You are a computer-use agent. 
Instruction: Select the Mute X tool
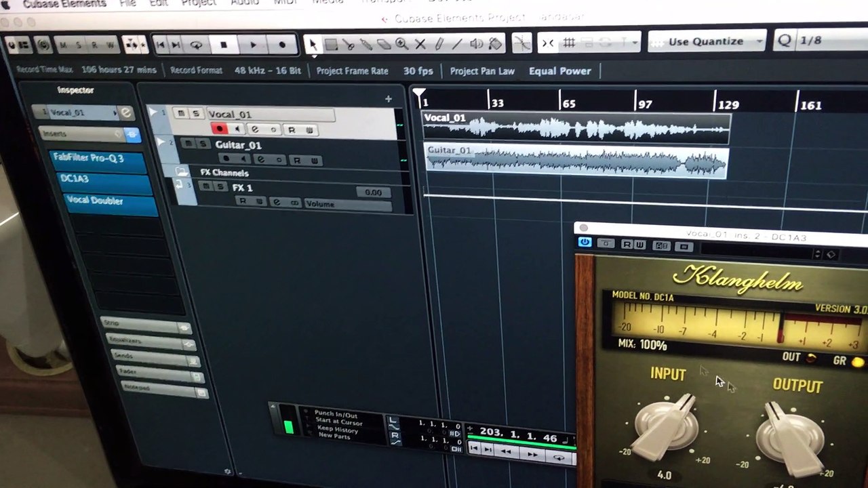420,44
